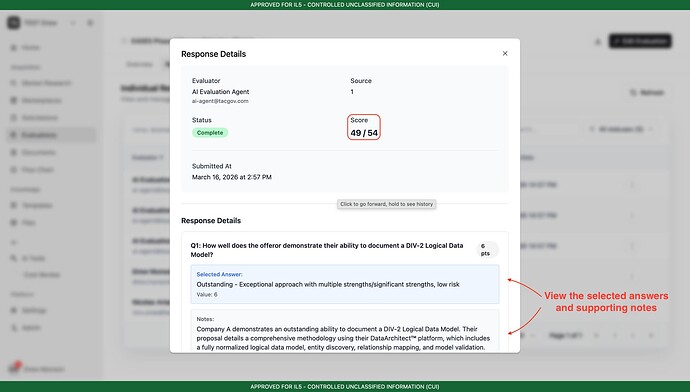
Task: Click the top CUI classification banner
Action: [345, 5]
